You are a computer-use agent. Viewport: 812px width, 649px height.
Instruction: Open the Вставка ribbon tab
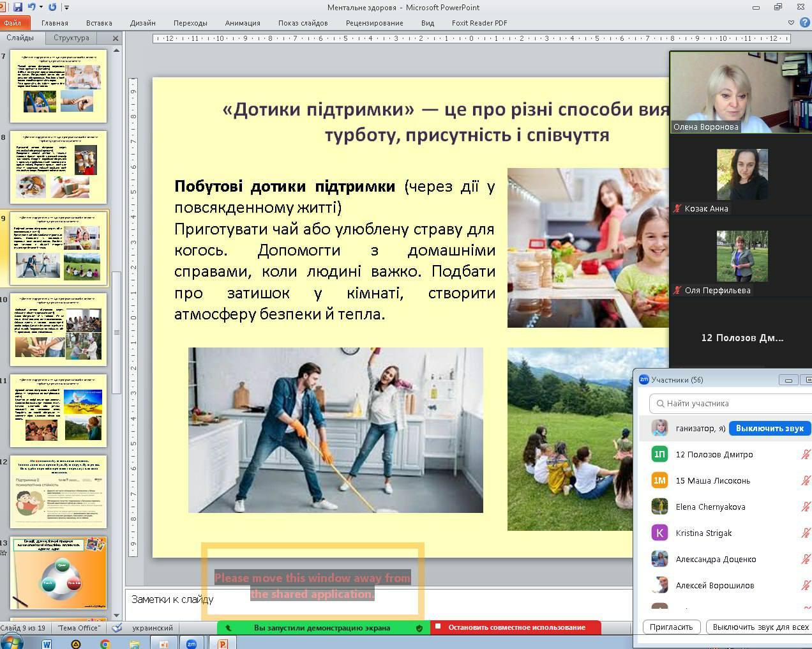point(99,22)
